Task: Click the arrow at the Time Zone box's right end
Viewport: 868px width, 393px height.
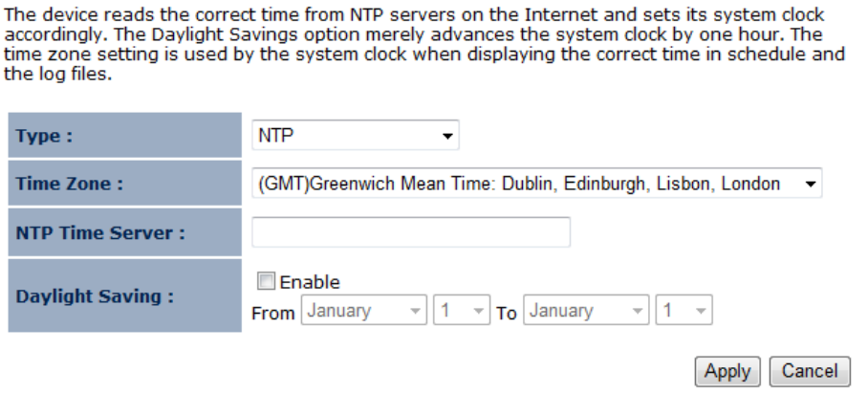Action: (x=811, y=184)
